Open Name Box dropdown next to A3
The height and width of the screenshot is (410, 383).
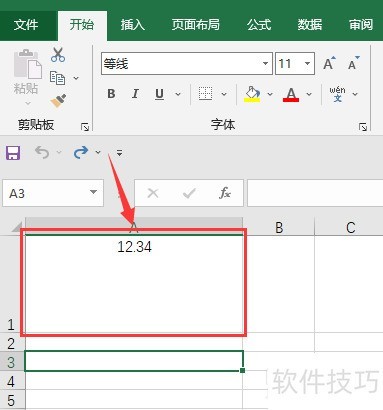[x=94, y=192]
